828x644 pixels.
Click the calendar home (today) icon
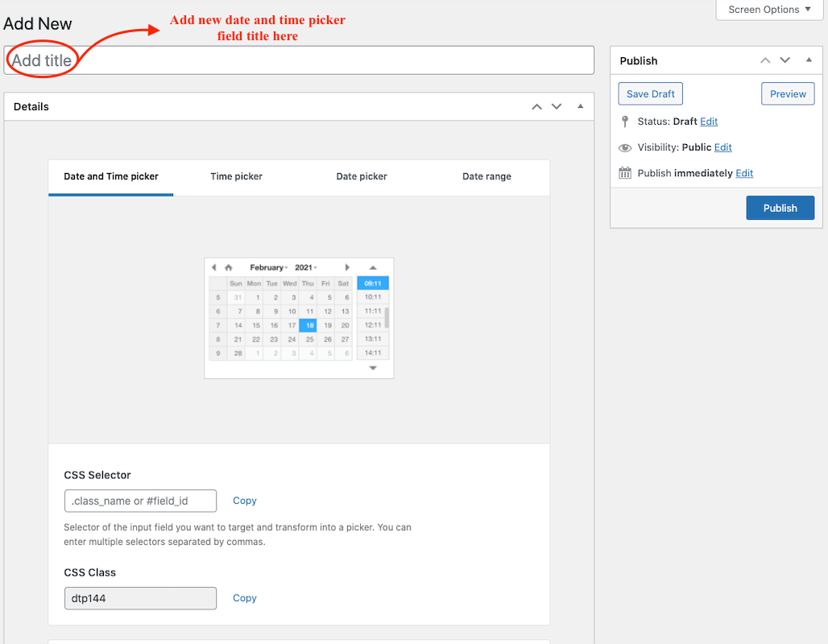click(x=229, y=267)
